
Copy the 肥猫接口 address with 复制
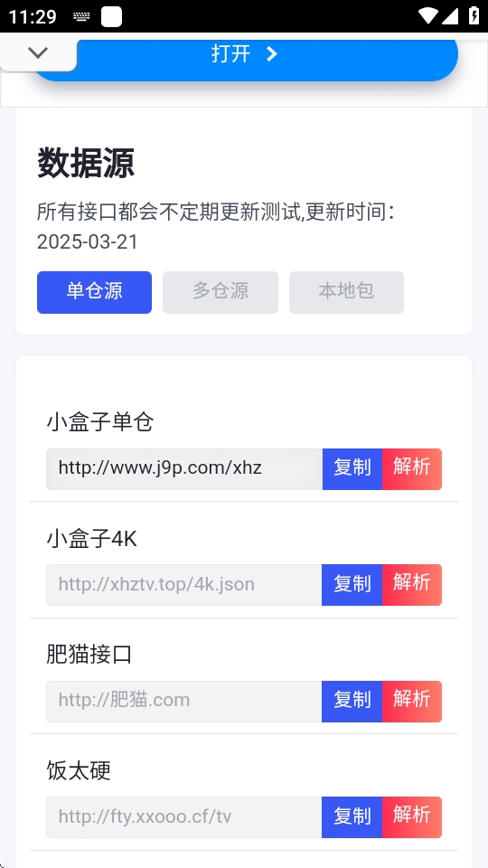(352, 702)
